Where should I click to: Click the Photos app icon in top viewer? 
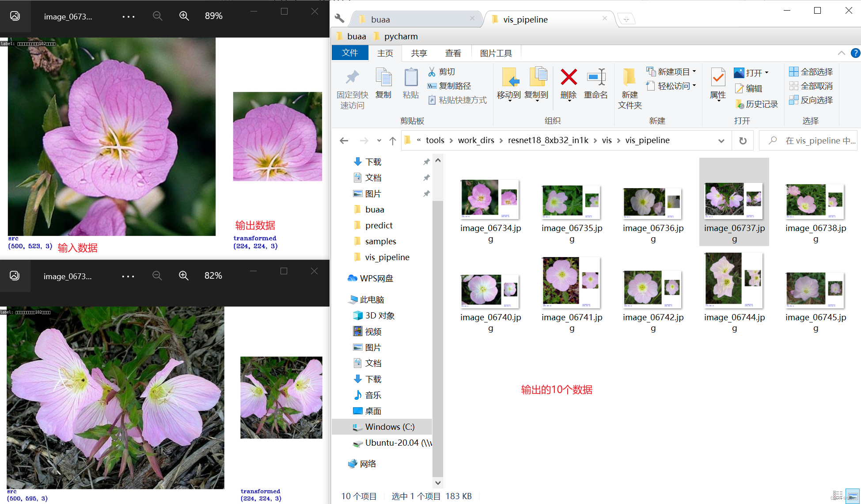(x=15, y=16)
